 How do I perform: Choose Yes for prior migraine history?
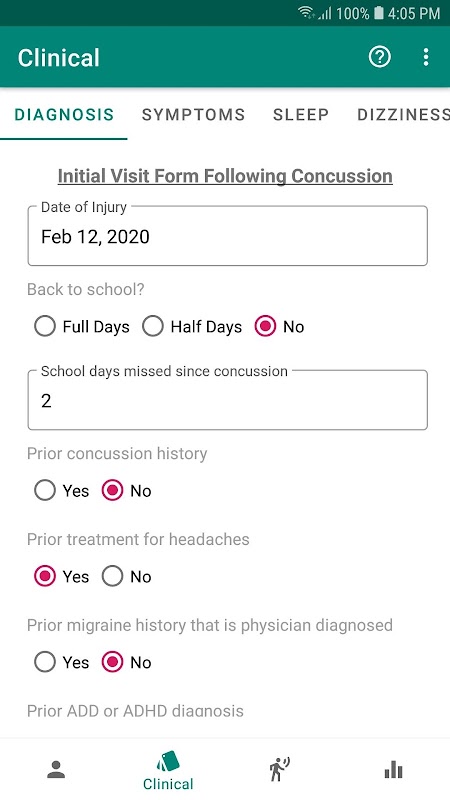tap(61, 662)
